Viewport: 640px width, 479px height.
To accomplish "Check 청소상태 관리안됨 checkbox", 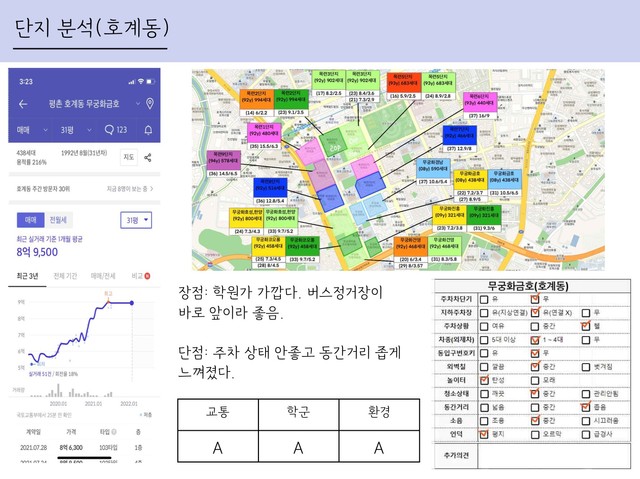I will click(x=586, y=394).
